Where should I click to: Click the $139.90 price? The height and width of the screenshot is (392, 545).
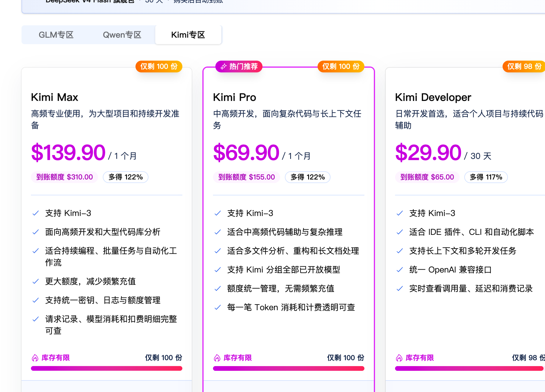pos(68,152)
